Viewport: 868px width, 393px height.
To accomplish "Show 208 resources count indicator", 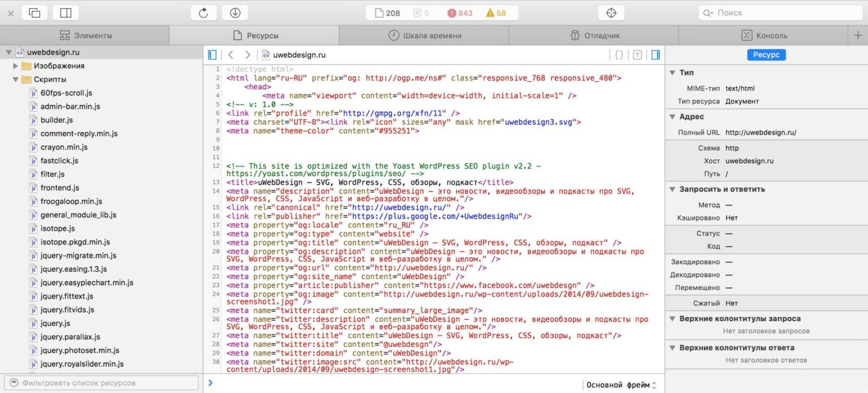I will 387,13.
